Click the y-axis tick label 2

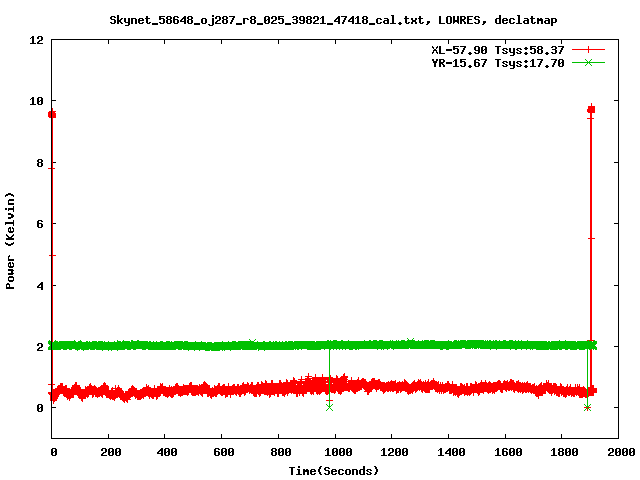[x=40, y=347]
